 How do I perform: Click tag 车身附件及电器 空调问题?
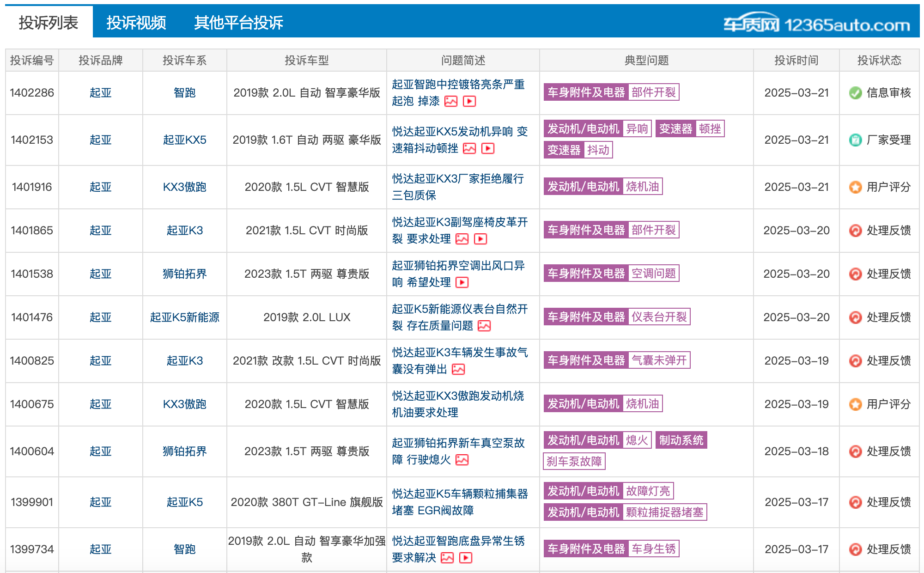click(611, 274)
